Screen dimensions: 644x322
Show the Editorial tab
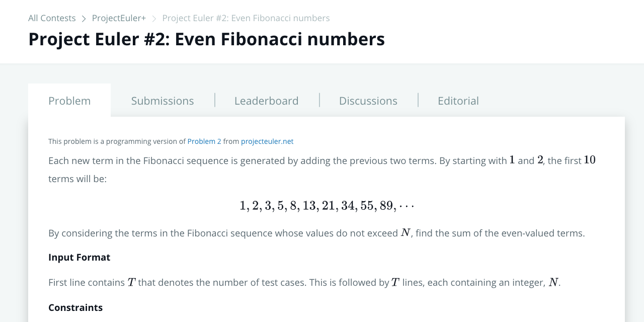(458, 101)
